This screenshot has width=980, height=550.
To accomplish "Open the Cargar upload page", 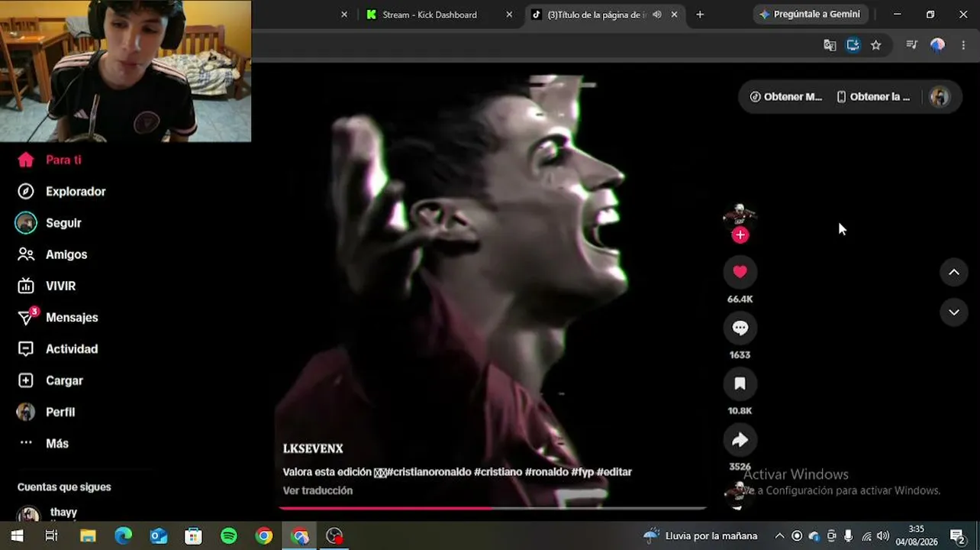I will pyautogui.click(x=50, y=380).
